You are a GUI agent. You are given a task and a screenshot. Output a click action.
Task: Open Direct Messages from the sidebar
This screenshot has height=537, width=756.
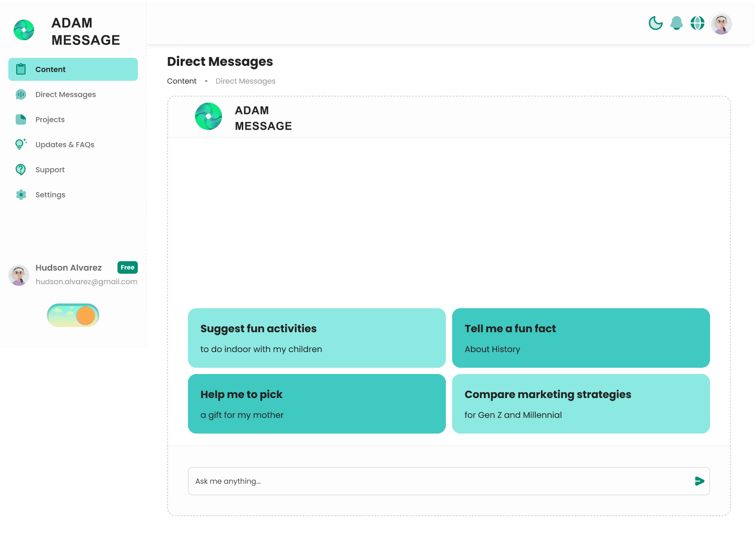(66, 95)
